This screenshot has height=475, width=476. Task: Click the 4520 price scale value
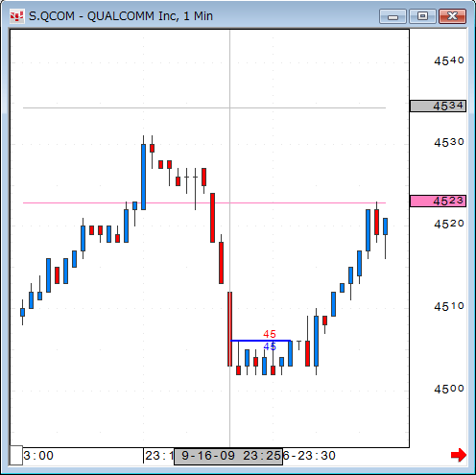(x=449, y=224)
